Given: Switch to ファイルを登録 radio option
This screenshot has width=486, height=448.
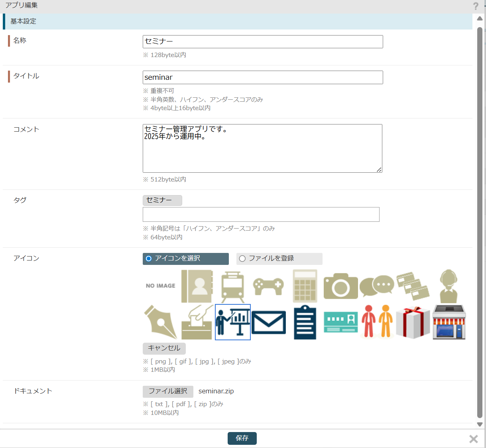Looking at the screenshot, I should pyautogui.click(x=242, y=259).
